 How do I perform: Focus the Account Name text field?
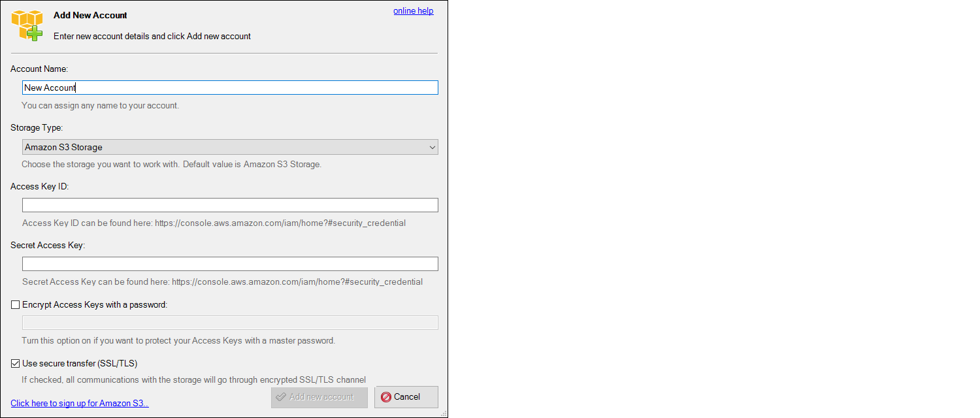[x=230, y=88]
